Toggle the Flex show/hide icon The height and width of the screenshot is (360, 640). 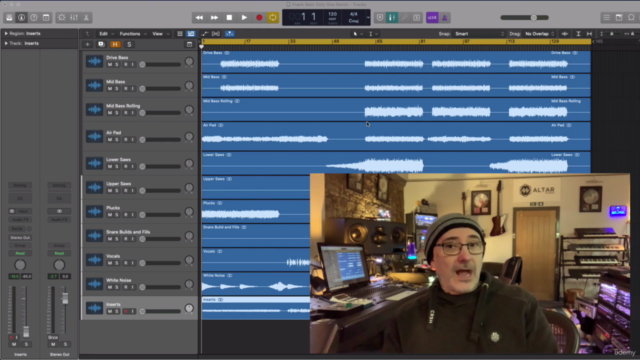click(216, 34)
